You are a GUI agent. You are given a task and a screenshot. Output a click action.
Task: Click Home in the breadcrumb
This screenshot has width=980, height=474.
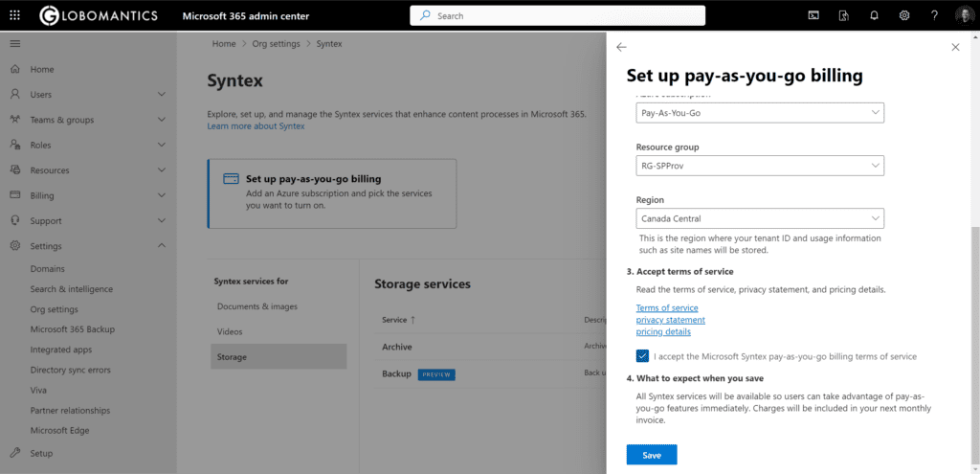[224, 44]
